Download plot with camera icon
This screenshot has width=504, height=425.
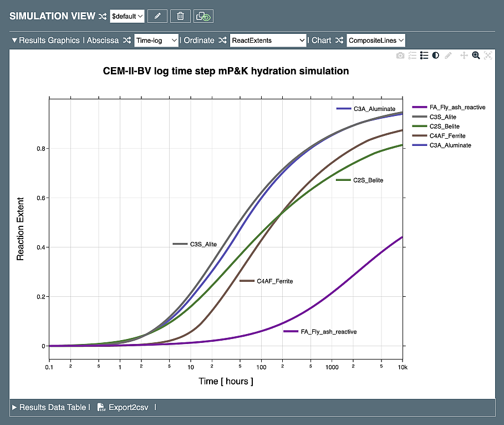400,55
